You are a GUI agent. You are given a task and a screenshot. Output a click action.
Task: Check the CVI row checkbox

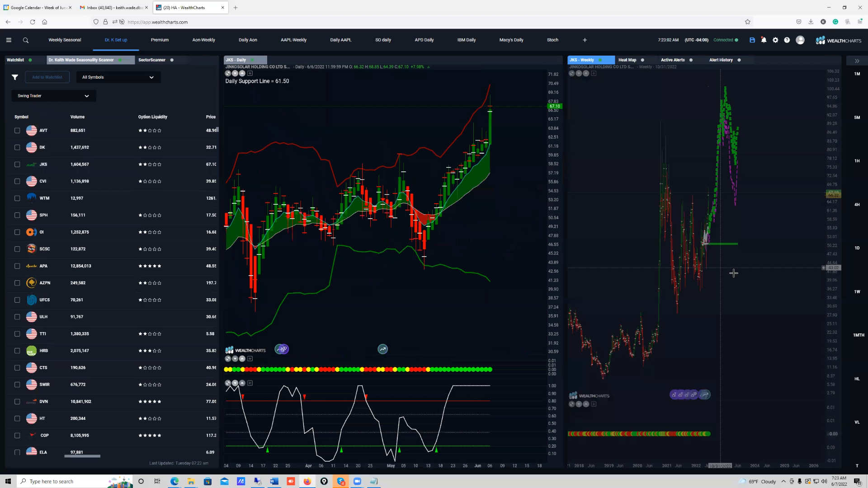[17, 181]
